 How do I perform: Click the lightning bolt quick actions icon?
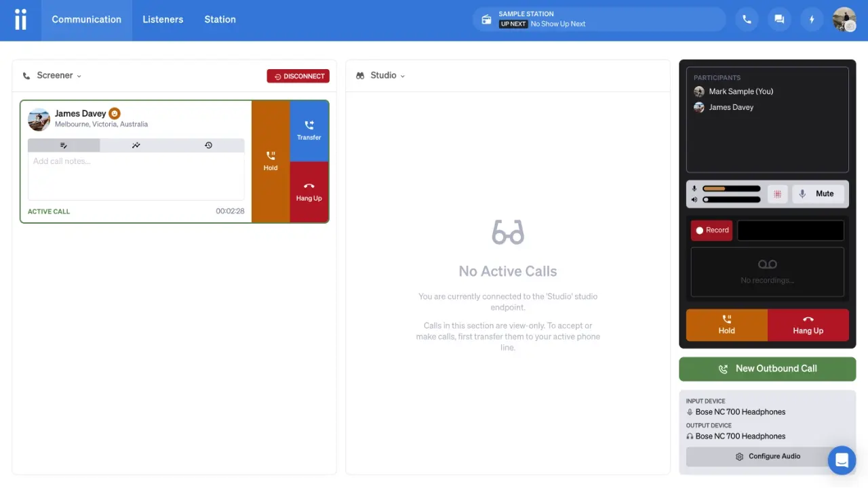click(812, 20)
